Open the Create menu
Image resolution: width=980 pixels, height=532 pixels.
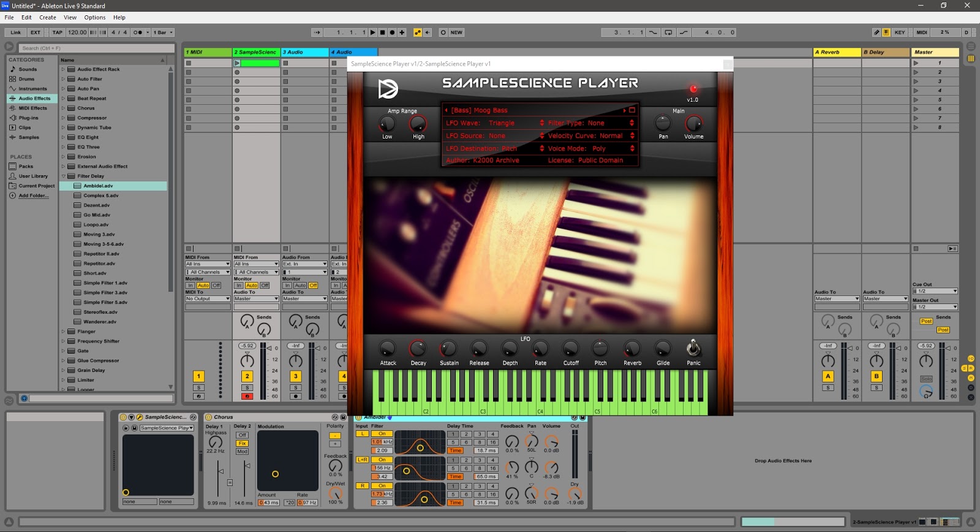pos(48,17)
